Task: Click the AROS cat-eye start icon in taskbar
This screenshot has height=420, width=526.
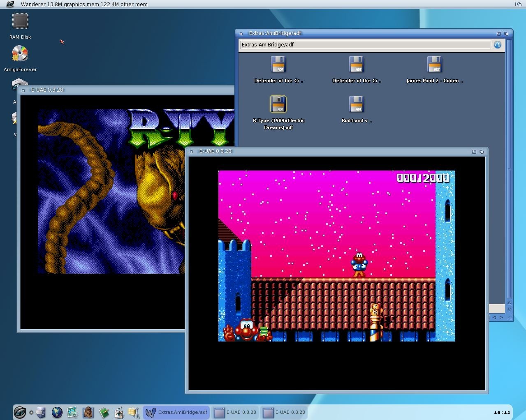Action: tap(20, 412)
